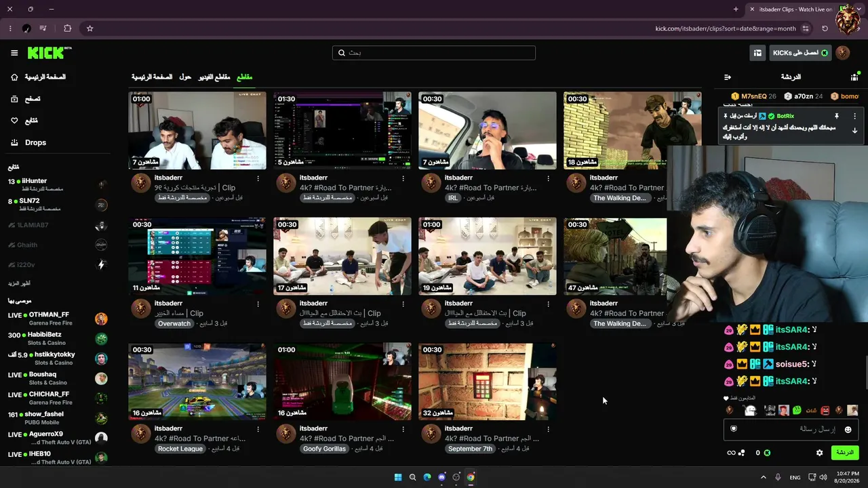Open the emoji picker in chat
The width and height of the screenshot is (868, 488).
point(848,430)
